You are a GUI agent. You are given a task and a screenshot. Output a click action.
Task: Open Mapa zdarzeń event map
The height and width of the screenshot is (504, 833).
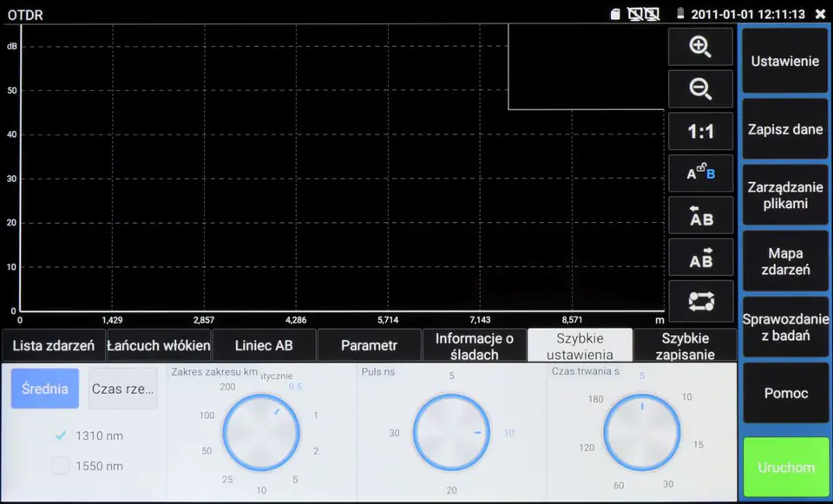(x=785, y=261)
